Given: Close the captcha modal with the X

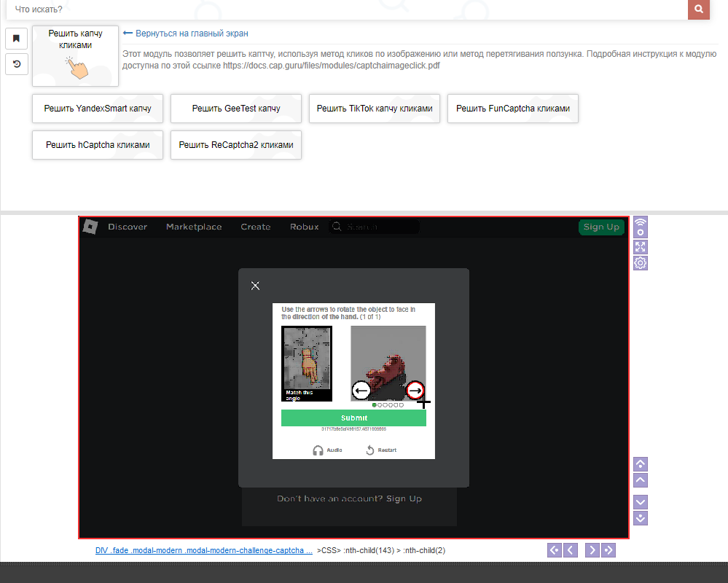Looking at the screenshot, I should point(255,286).
